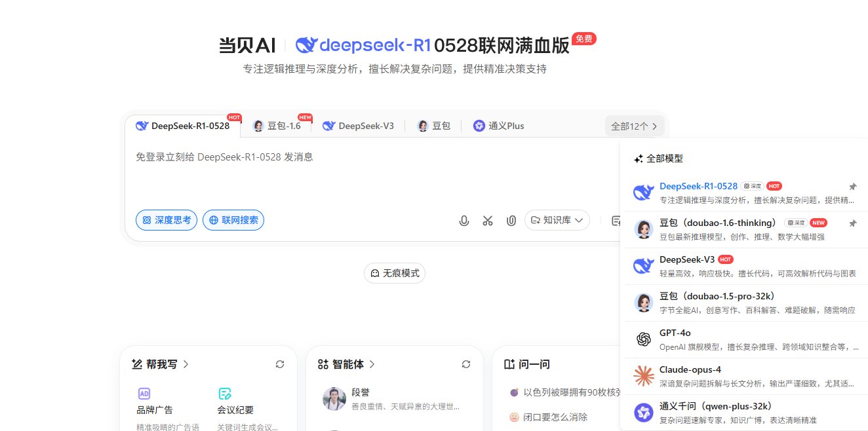Viewport: 868px width, 431px height.
Task: Open the 段誉 agent name link
Action: pos(361,392)
